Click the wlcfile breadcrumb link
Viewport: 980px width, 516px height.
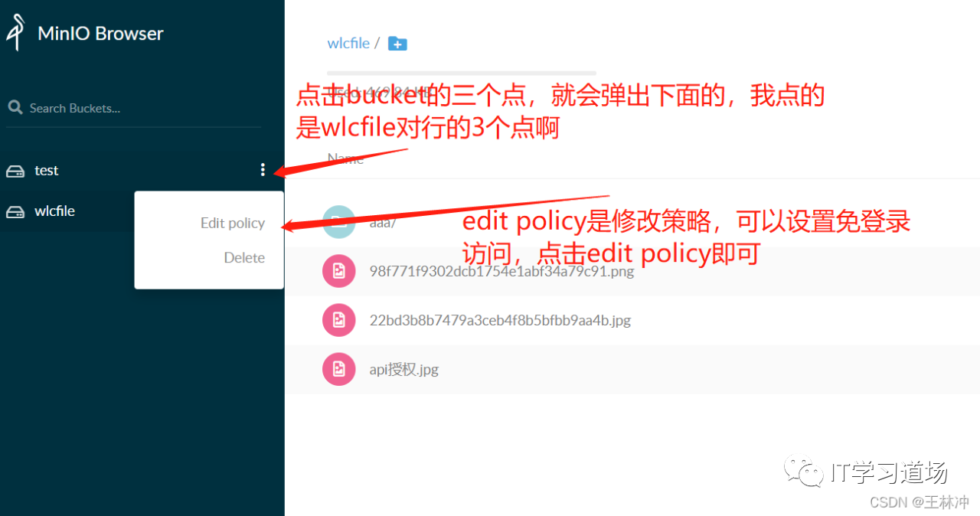348,44
